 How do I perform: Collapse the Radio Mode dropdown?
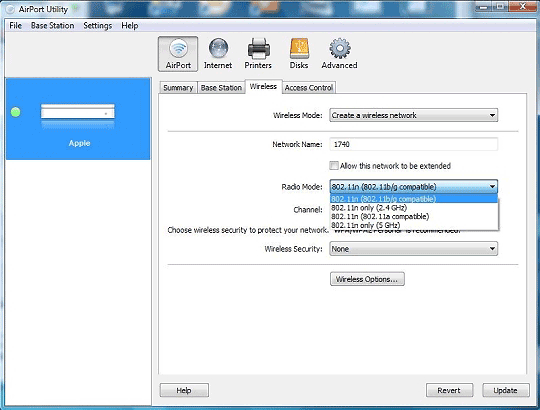tap(414, 187)
